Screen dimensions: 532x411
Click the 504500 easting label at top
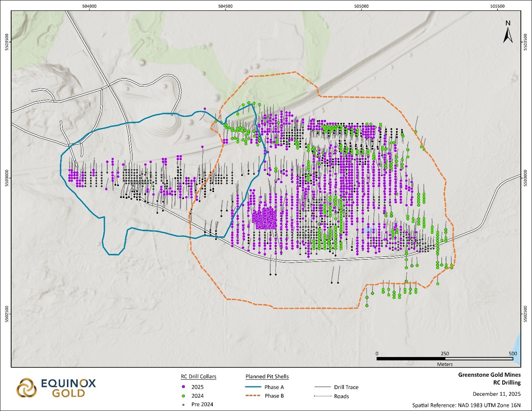point(225,6)
